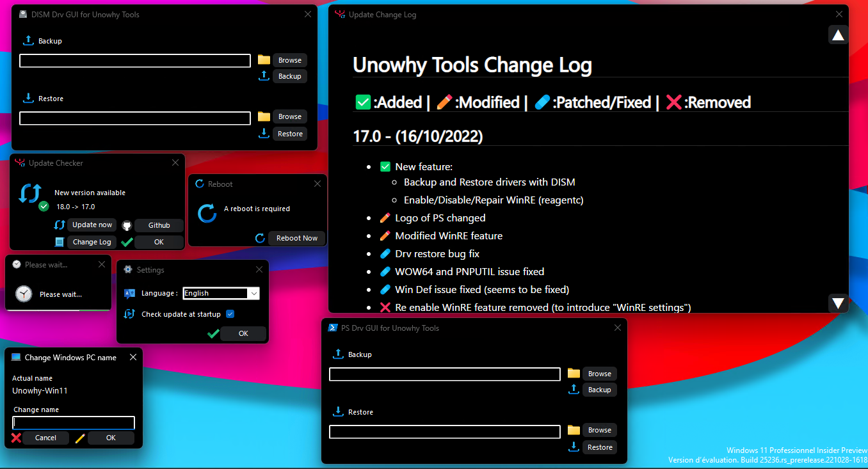
Task: Click 'Drv restore bug fix' change log entry
Action: click(437, 253)
